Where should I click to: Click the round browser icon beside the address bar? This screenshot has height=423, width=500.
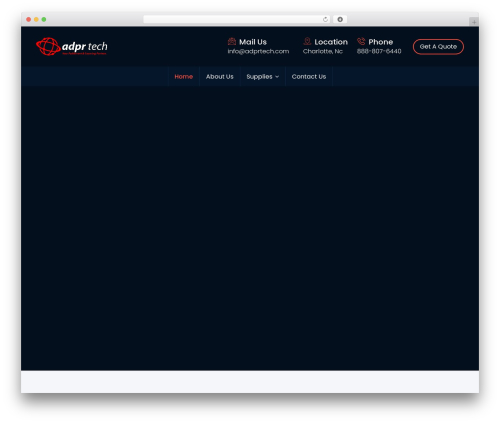pos(340,19)
